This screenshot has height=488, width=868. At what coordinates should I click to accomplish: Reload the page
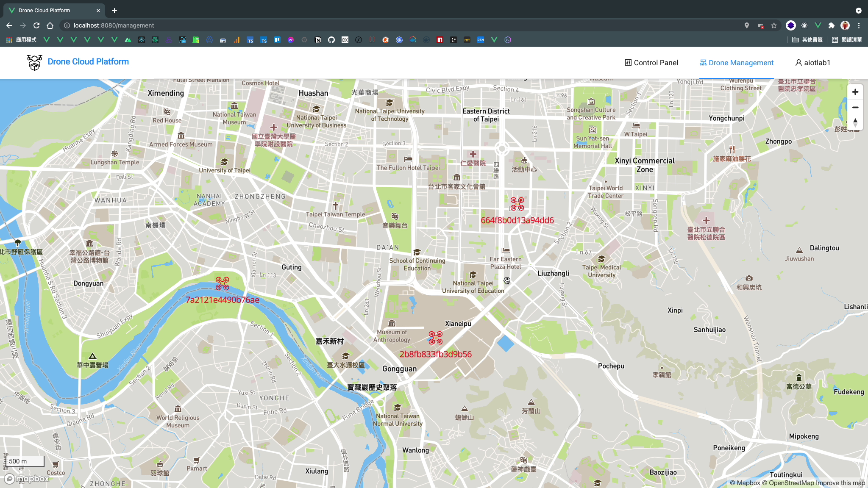point(36,25)
